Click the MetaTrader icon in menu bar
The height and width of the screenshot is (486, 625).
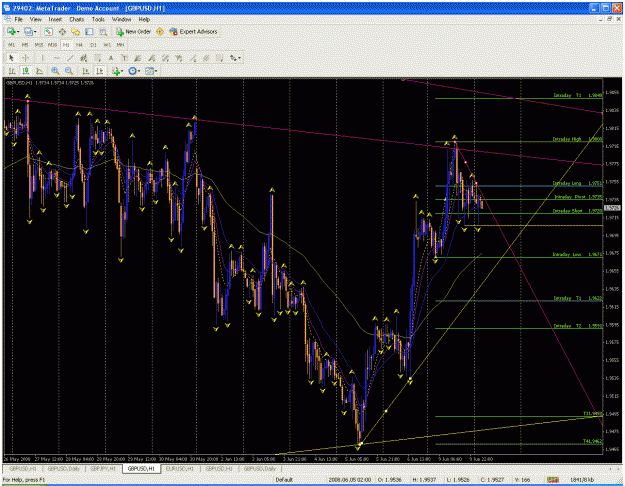(x=6, y=19)
